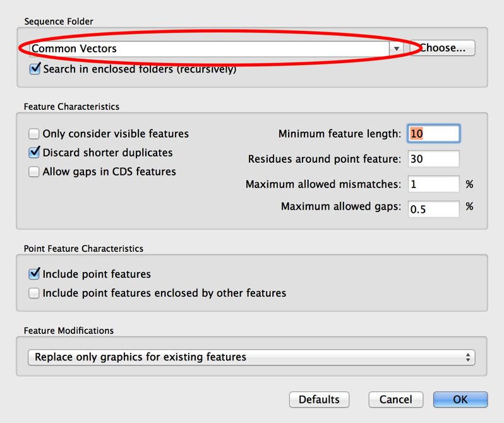Select the Maximum allowed mismatches field
504x423 pixels.
coord(433,184)
